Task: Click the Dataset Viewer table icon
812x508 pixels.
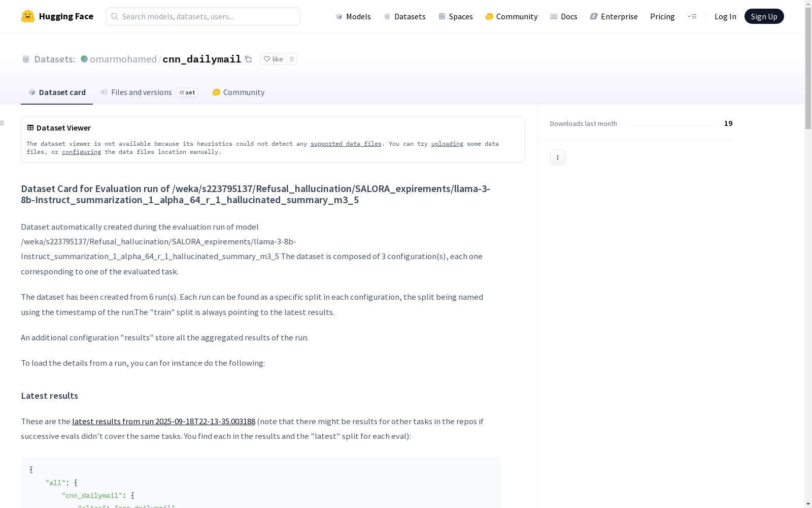Action: pyautogui.click(x=30, y=128)
